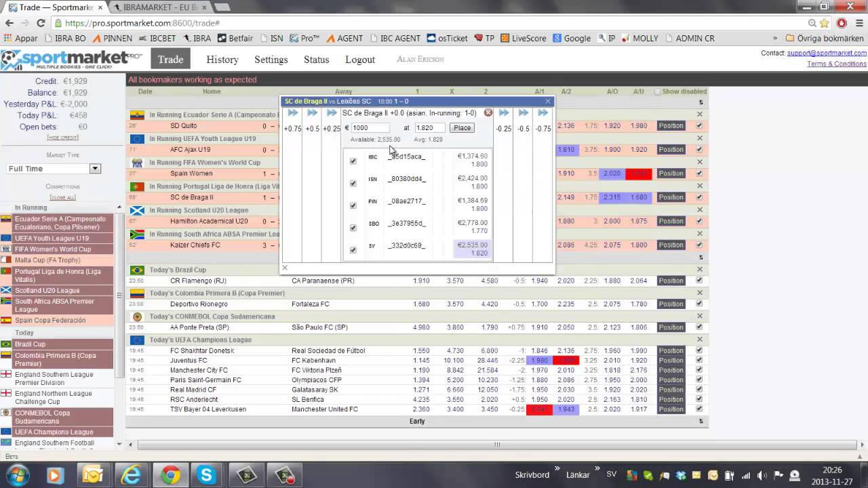Close the bet slip with red X
Image resolution: width=868 pixels, height=488 pixels.
coord(488,113)
